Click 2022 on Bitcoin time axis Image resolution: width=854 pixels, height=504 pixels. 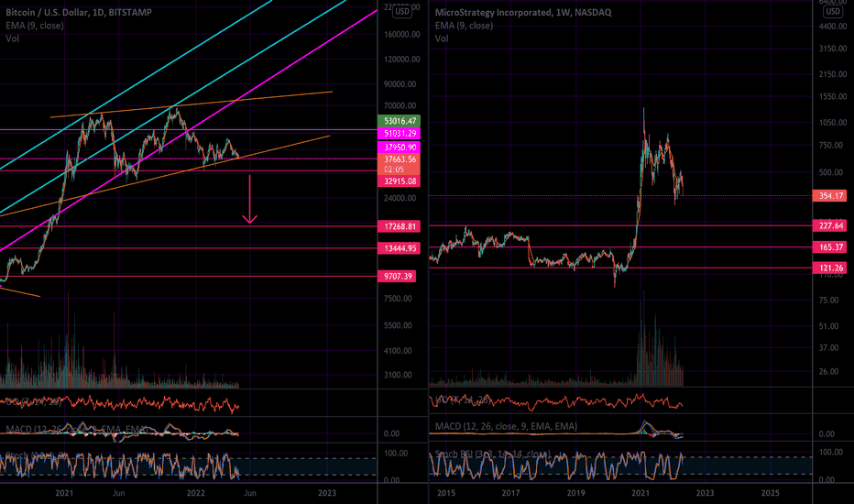195,493
